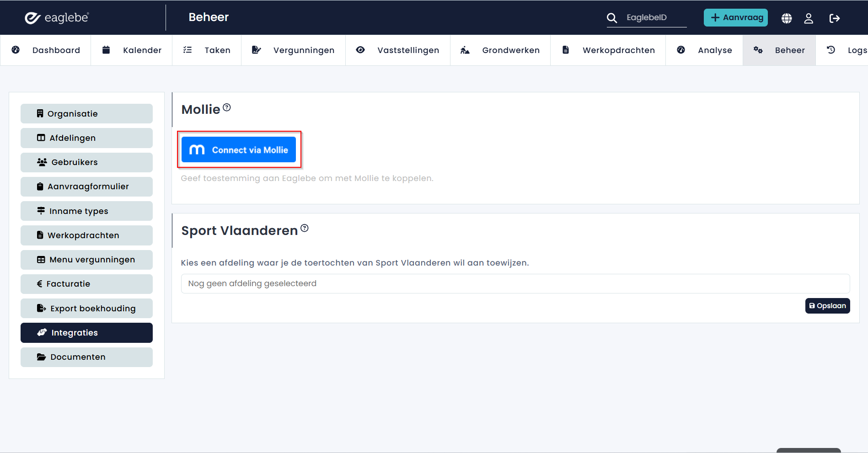This screenshot has width=868, height=453.
Task: Click the Werkopdrachten document icon in top nav
Action: tap(566, 50)
